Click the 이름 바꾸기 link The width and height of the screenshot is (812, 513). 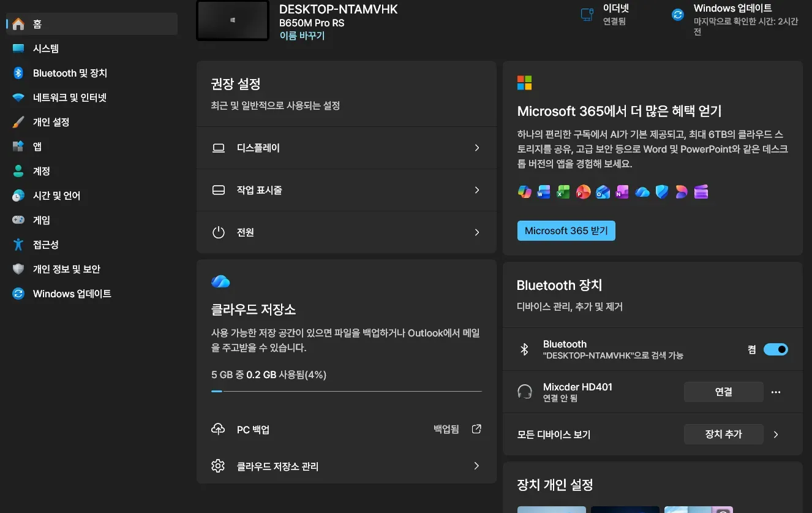[302, 36]
